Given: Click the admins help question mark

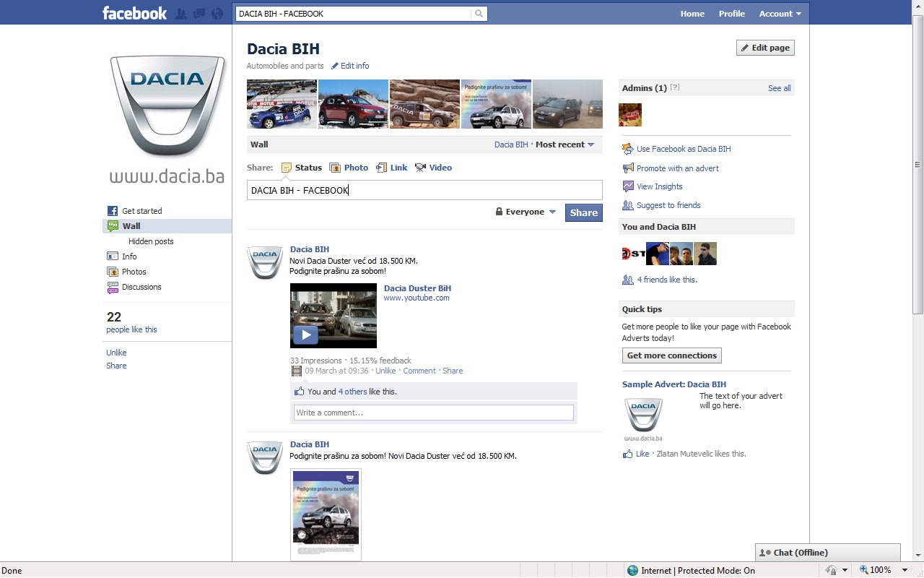Looking at the screenshot, I should [675, 87].
